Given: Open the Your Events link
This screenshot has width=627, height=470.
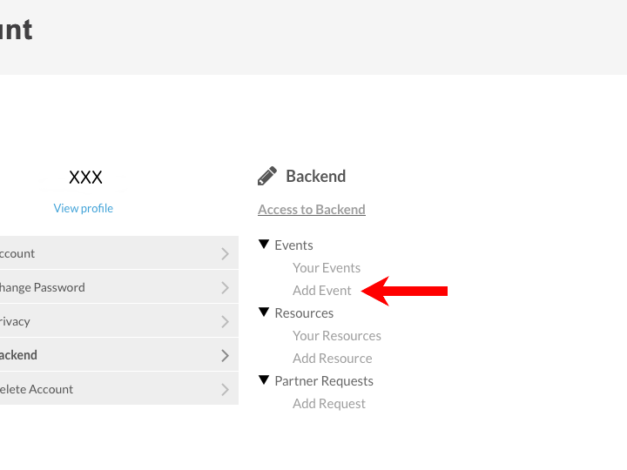Looking at the screenshot, I should pos(326,268).
